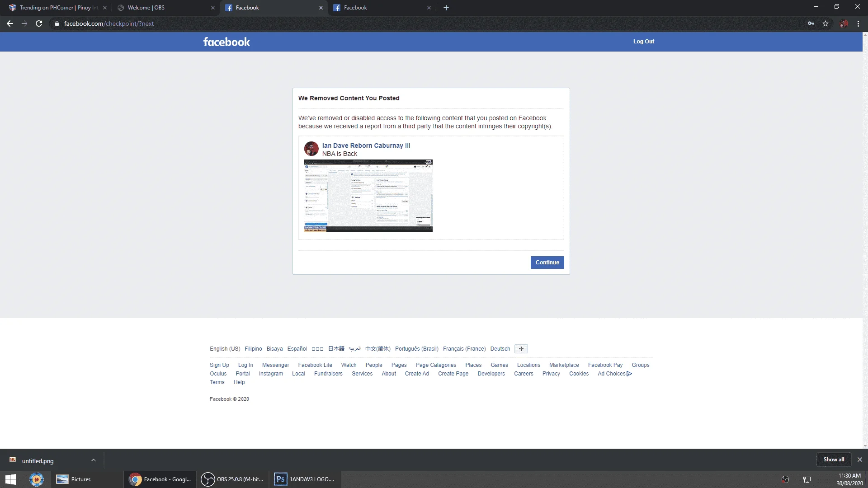Open the Chrome three-dot menu
Screen dimensions: 868x488
(x=858, y=23)
